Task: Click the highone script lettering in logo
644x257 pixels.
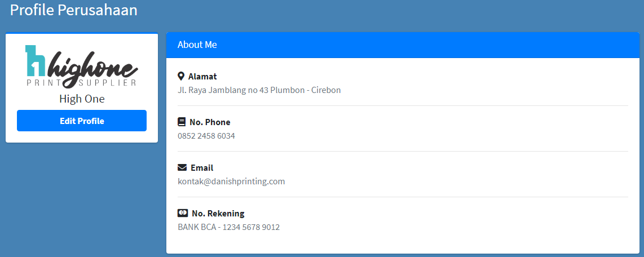Action: (93, 67)
